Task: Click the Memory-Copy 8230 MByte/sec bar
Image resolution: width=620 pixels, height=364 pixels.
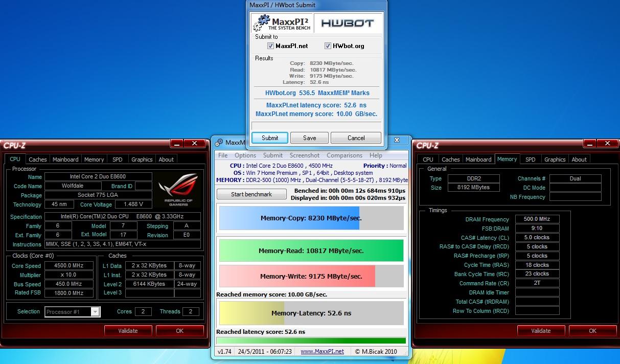Action: 311,218
